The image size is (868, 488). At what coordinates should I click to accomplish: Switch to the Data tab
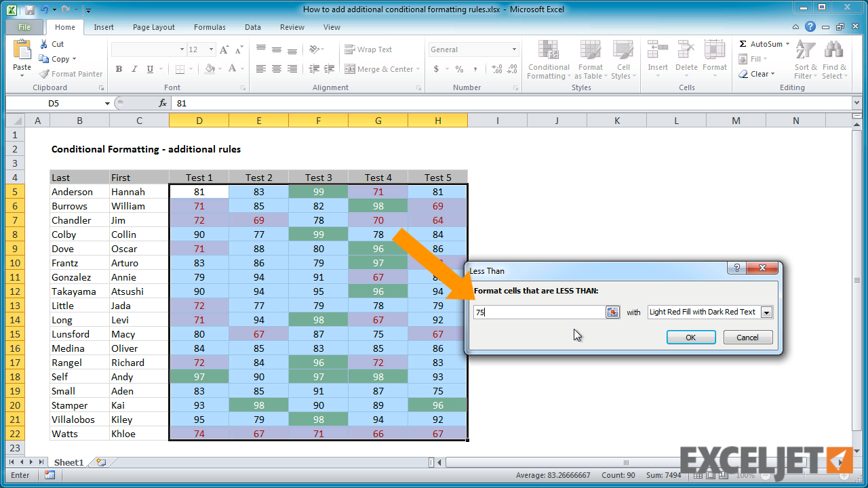pyautogui.click(x=253, y=27)
